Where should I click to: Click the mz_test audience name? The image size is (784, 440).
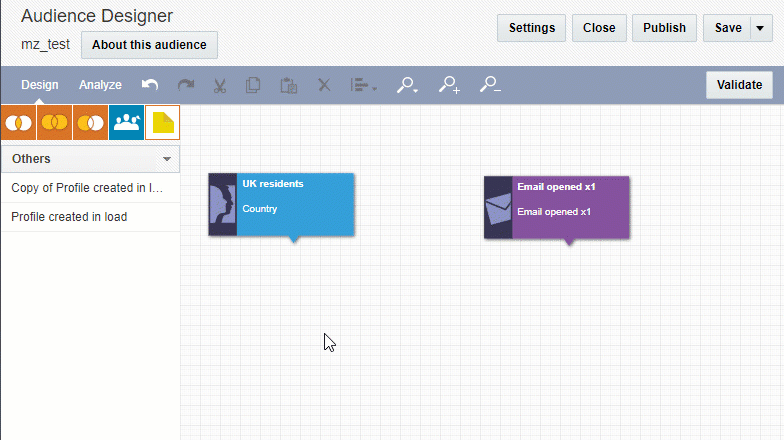tap(46, 44)
